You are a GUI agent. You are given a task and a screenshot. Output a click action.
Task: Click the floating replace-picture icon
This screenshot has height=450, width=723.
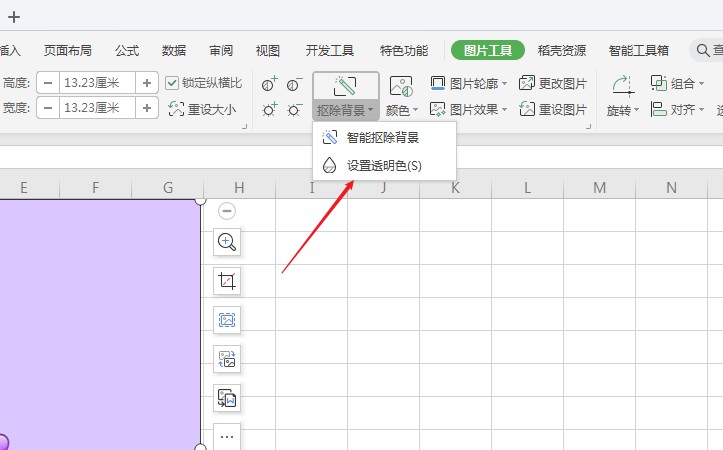click(x=227, y=359)
